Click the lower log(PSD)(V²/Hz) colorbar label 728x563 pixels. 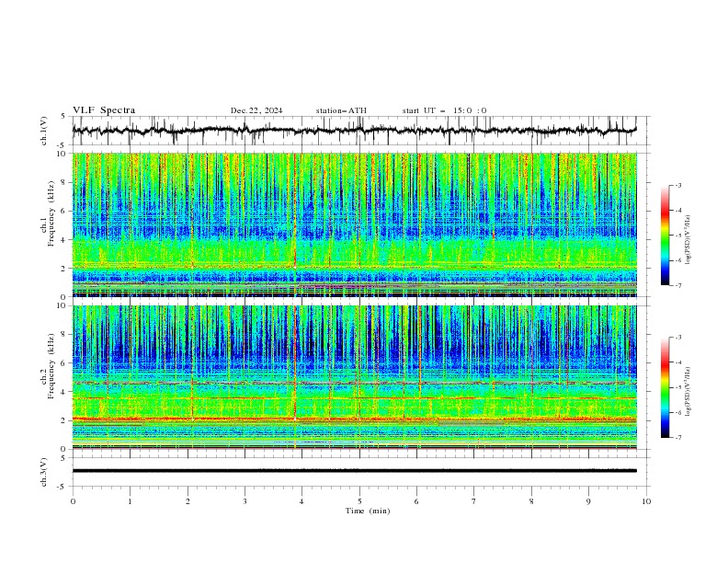click(x=688, y=392)
